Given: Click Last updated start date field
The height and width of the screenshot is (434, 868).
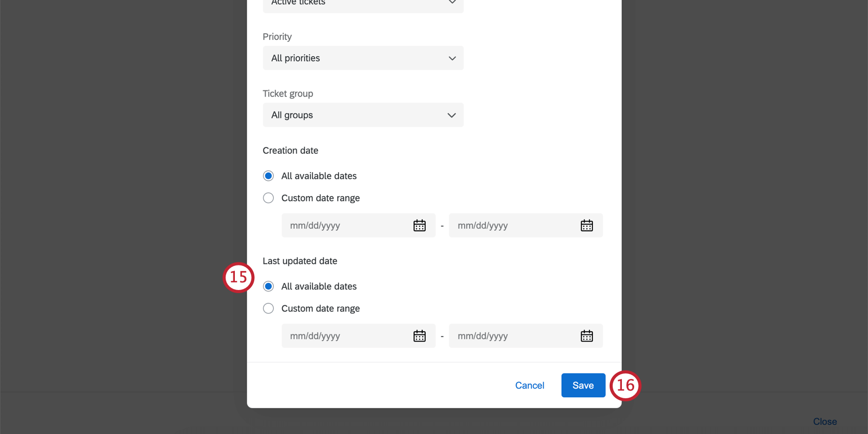Looking at the screenshot, I should [347, 336].
